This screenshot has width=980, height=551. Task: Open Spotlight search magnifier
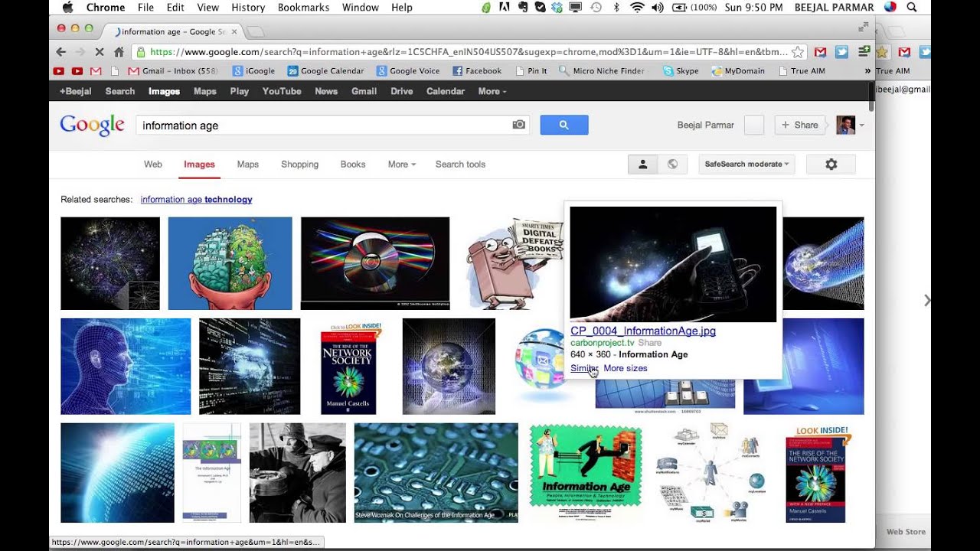coord(911,8)
